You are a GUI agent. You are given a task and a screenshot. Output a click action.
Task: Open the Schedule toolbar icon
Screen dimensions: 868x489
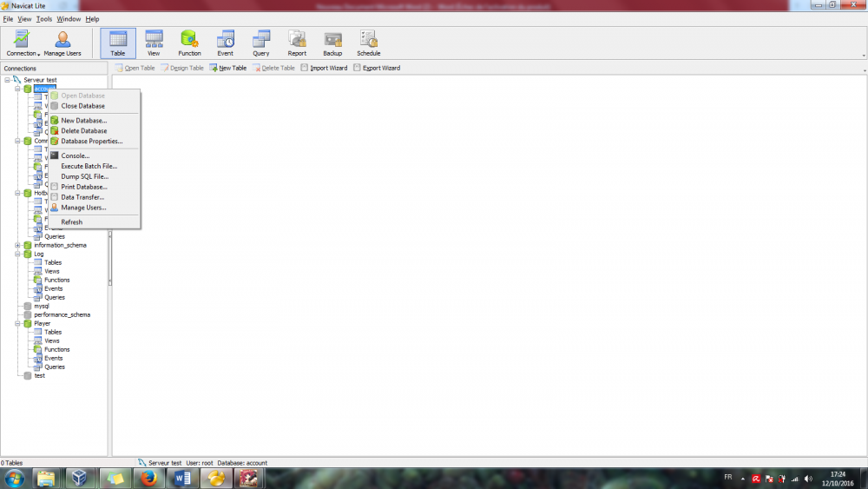point(368,43)
